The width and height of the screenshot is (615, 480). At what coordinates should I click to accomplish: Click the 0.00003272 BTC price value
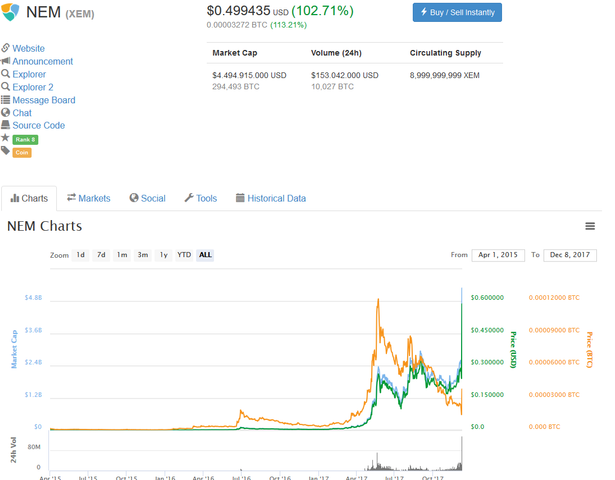(237, 25)
